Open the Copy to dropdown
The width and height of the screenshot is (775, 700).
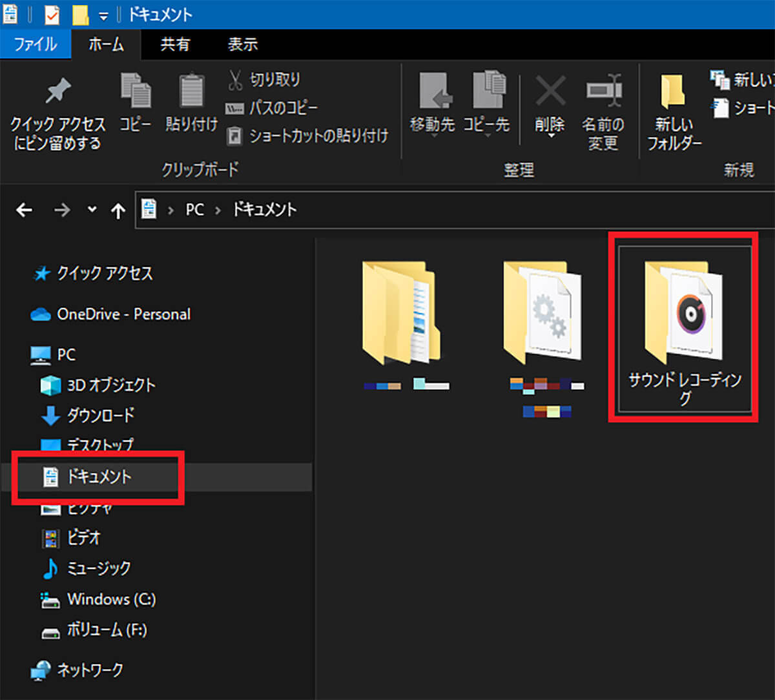click(487, 103)
